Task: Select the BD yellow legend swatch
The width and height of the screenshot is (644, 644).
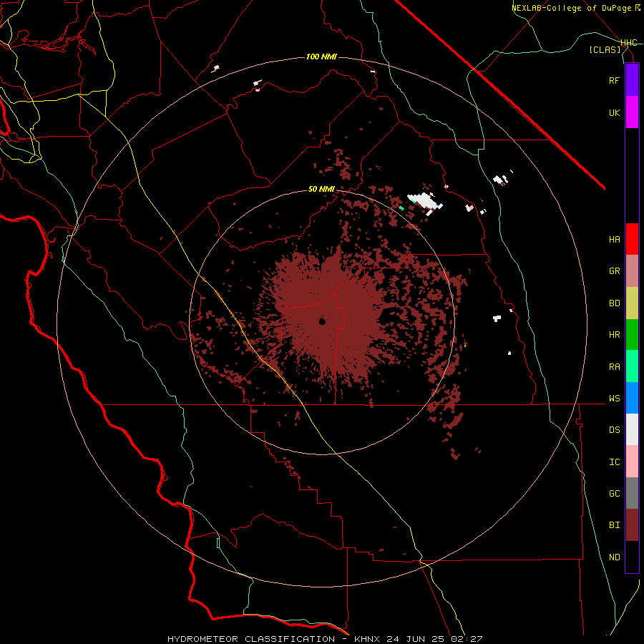Action: pyautogui.click(x=632, y=303)
